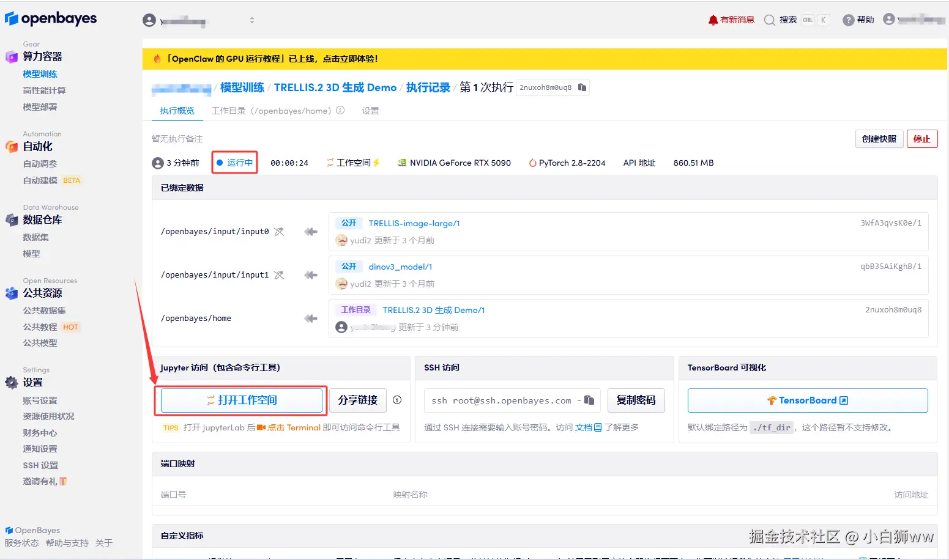The width and height of the screenshot is (949, 560).
Task: Open 帮助与支持 footer link
Action: [67, 543]
